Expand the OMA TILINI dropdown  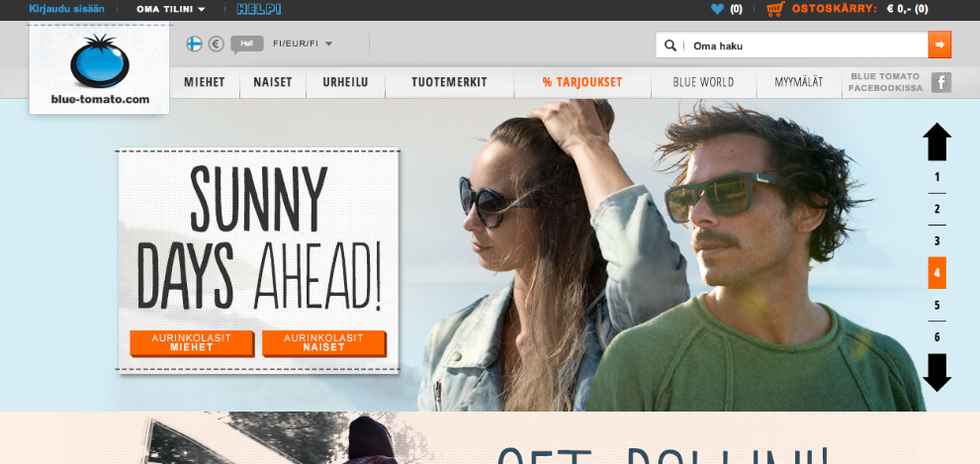171,9
